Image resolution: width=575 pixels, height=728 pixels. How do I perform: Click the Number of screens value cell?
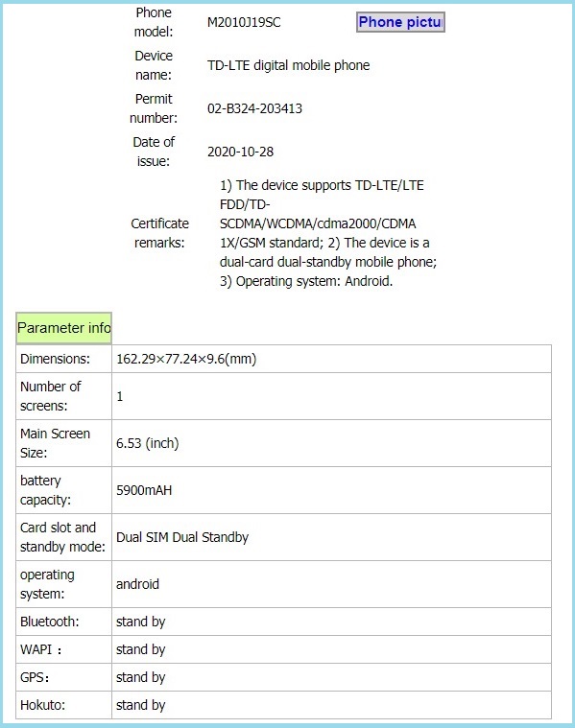pos(331,396)
